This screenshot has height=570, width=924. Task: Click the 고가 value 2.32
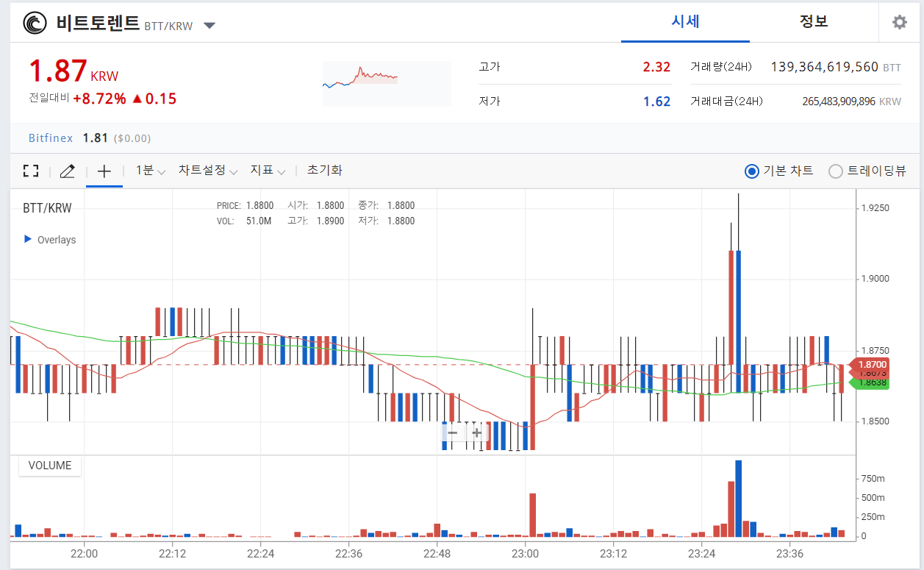point(656,67)
